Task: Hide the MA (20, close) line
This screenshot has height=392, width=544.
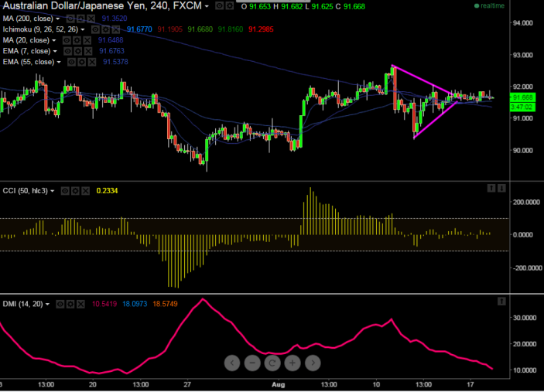Action: tap(67, 40)
